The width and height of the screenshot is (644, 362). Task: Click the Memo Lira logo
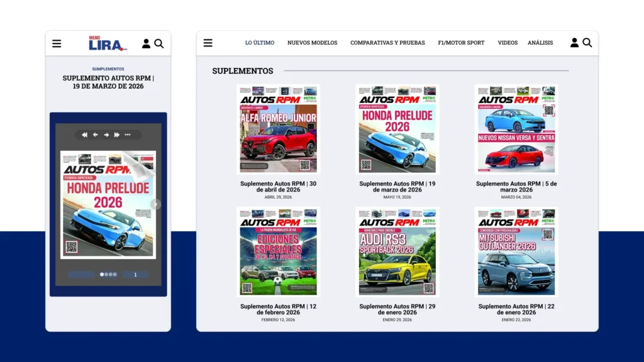coord(108,43)
